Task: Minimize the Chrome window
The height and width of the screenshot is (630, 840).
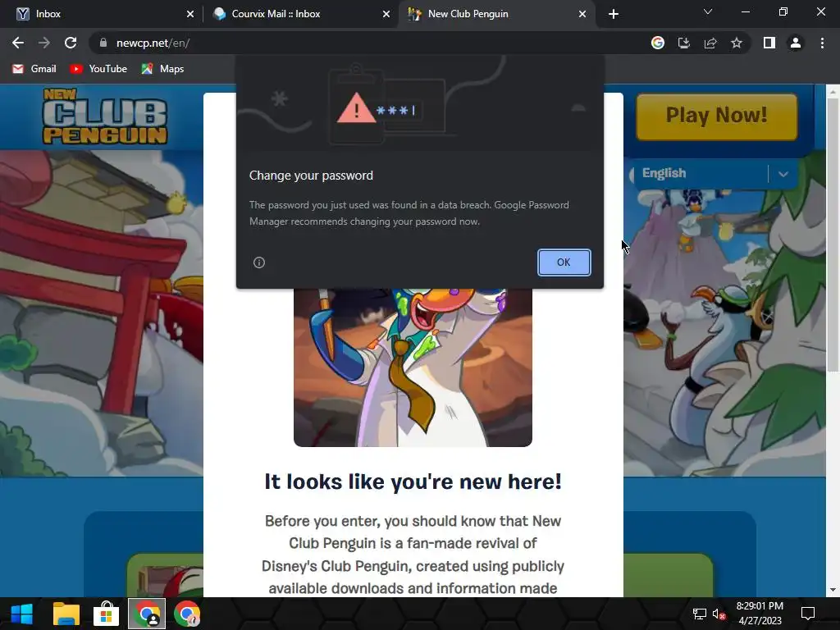Action: [745, 11]
